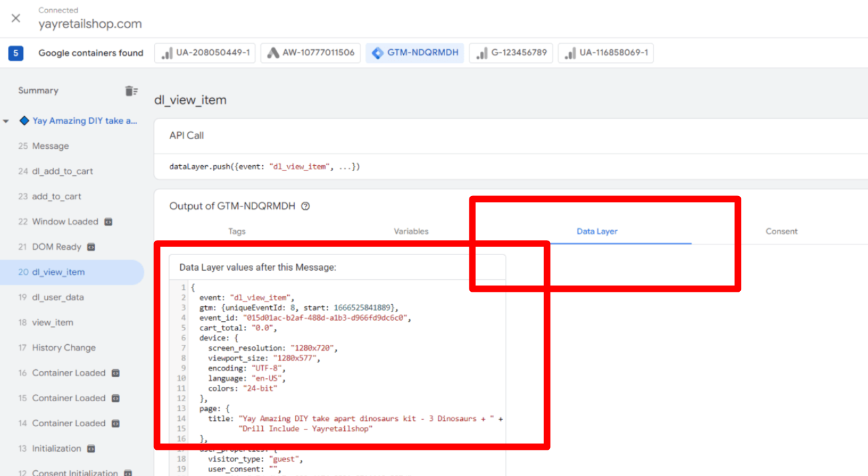Open the 19 dl_user_data event
Viewport: 868px width, 476px height.
click(58, 297)
